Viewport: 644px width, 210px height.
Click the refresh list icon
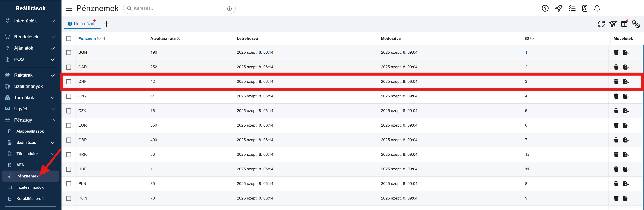tap(601, 24)
